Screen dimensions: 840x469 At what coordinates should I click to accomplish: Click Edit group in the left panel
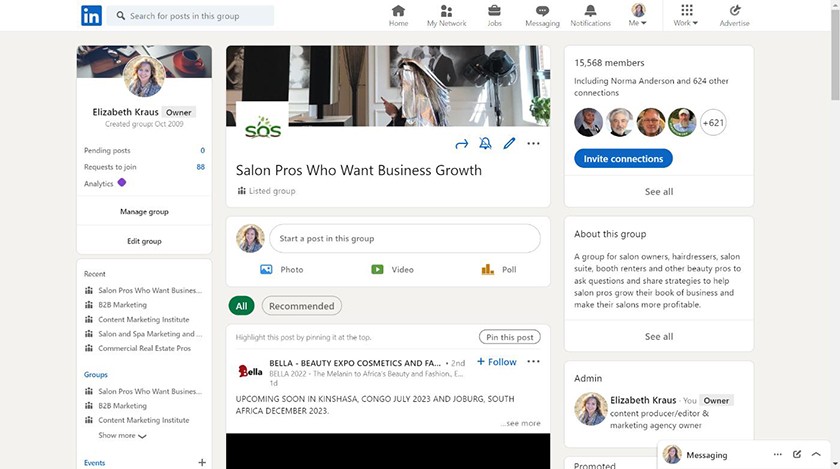click(x=144, y=241)
